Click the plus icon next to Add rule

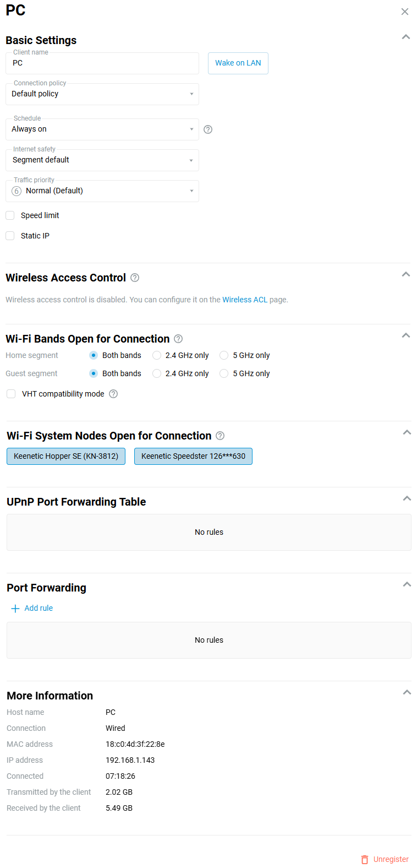click(15, 607)
